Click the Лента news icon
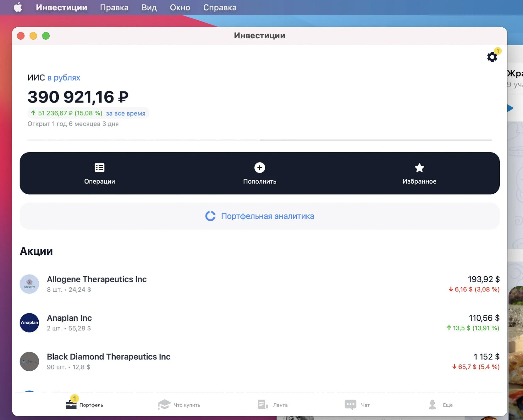This screenshot has width=523, height=420. [x=263, y=404]
